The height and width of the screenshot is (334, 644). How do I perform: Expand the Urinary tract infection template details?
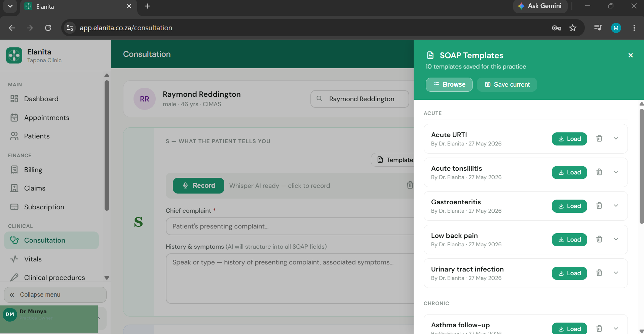[x=616, y=273]
